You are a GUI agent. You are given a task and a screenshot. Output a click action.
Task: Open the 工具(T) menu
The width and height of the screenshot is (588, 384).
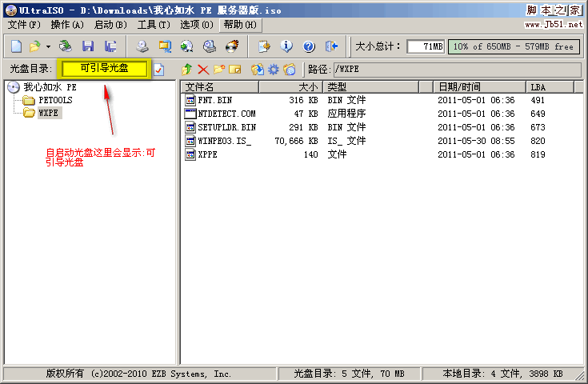click(x=154, y=25)
